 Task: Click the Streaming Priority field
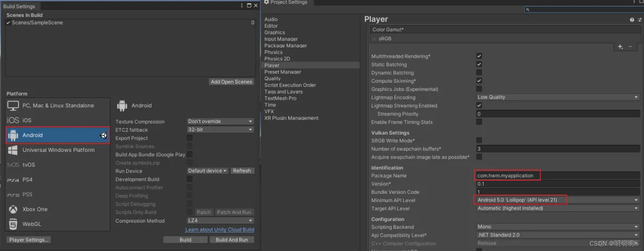click(558, 114)
